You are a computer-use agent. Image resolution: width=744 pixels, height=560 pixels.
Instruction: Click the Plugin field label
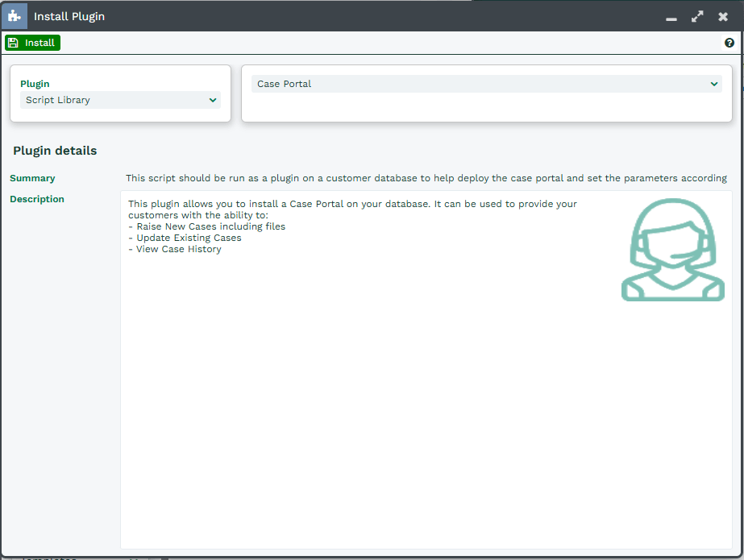point(35,84)
